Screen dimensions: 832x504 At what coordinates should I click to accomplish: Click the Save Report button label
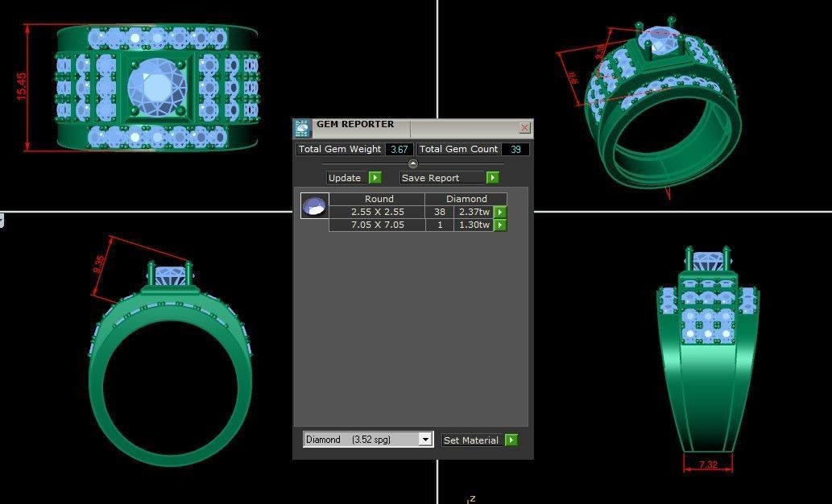[x=430, y=178]
